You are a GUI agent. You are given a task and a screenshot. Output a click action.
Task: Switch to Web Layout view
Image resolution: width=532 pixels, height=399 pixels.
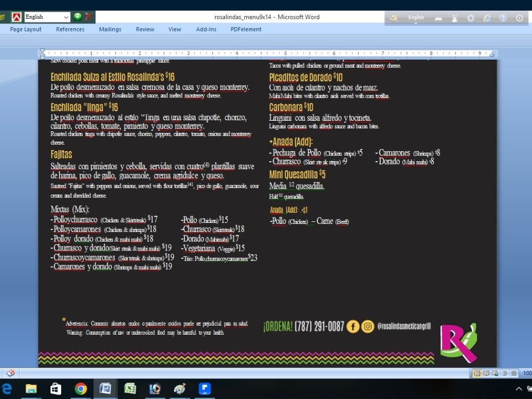pos(495,373)
